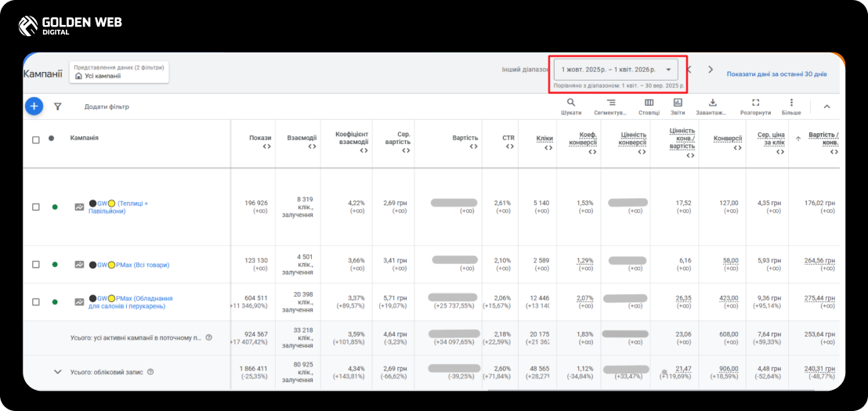Toggle the CTR column width arrows
This screenshot has width=868, height=411.
coord(510,146)
